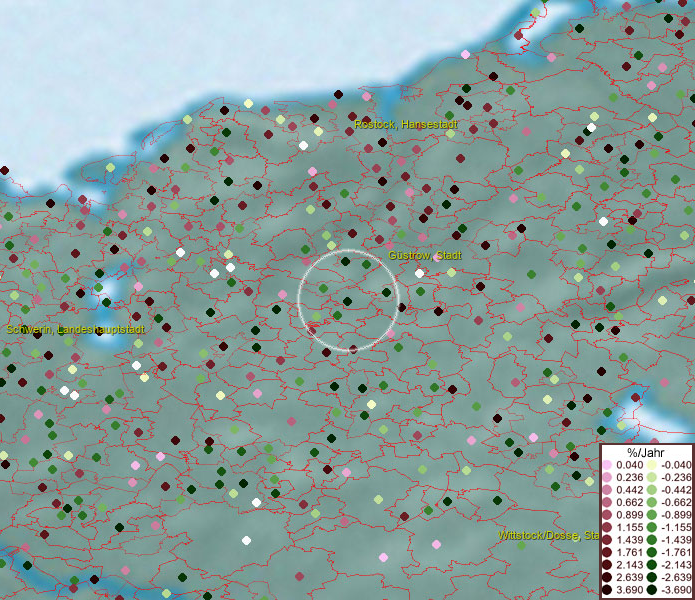Click the %/Jahr legend title
The image size is (695, 600).
[x=645, y=452]
